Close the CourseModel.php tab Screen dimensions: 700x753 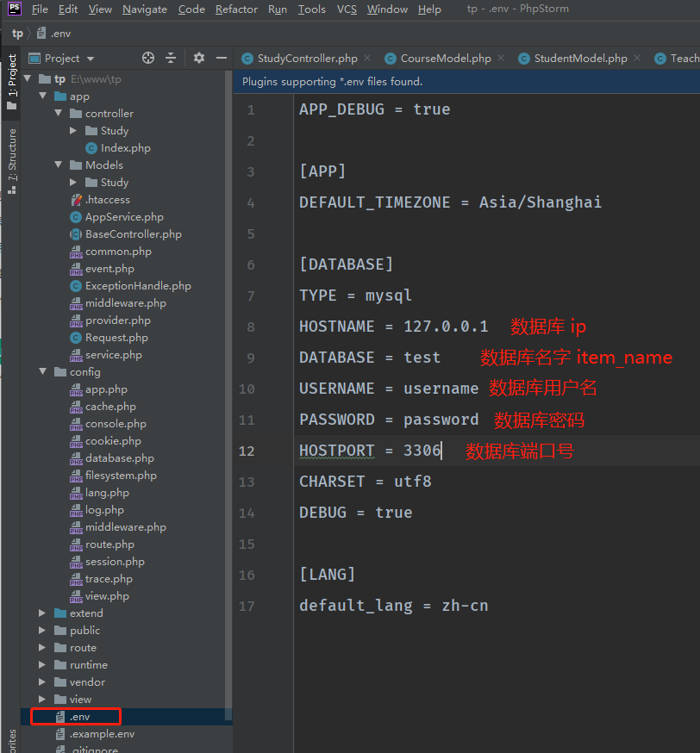501,58
